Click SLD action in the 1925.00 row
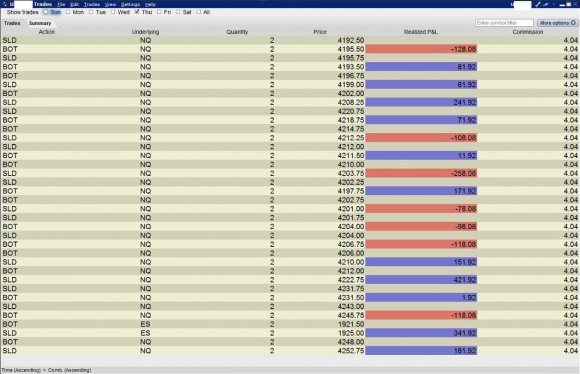The image size is (580, 374). click(x=10, y=333)
